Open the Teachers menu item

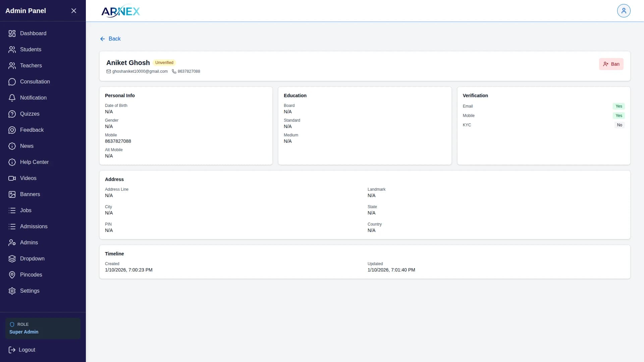(31, 66)
